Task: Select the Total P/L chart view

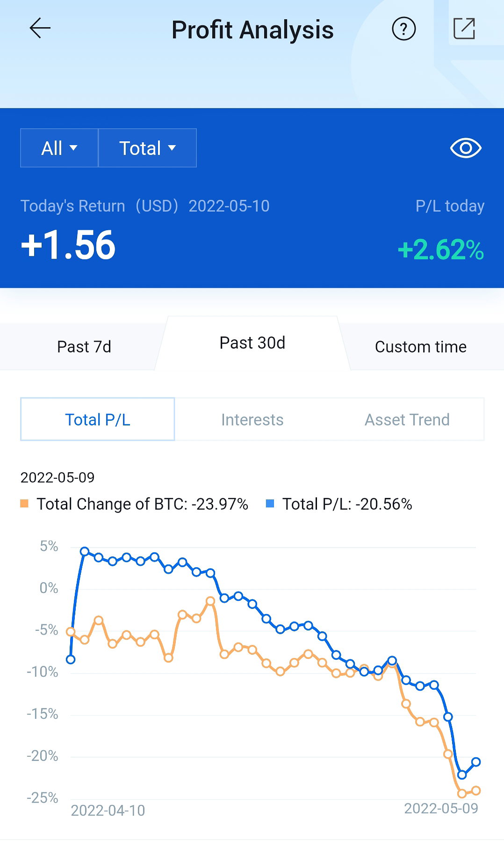Action: point(98,419)
